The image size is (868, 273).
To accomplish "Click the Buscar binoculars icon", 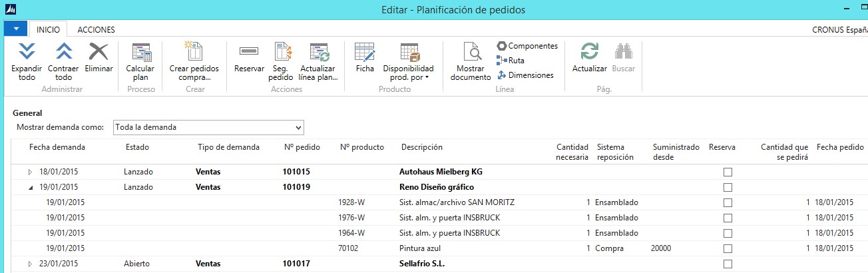I will [x=623, y=52].
